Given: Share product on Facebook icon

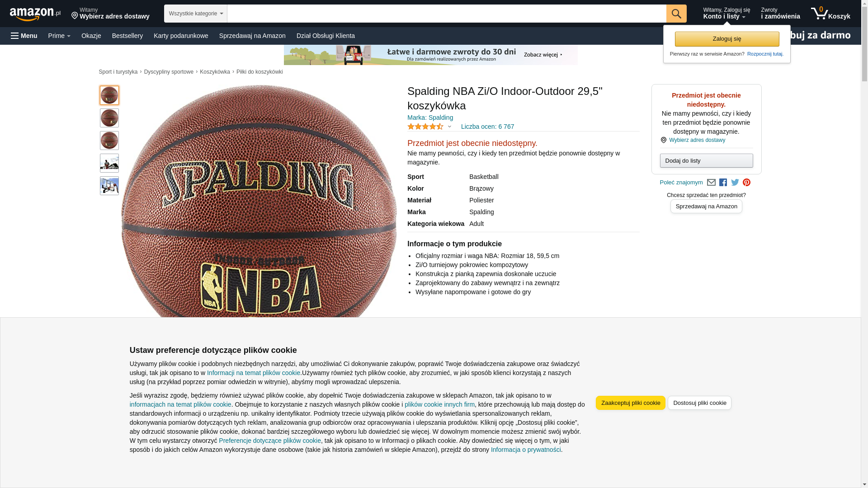Looking at the screenshot, I should pos(723,183).
